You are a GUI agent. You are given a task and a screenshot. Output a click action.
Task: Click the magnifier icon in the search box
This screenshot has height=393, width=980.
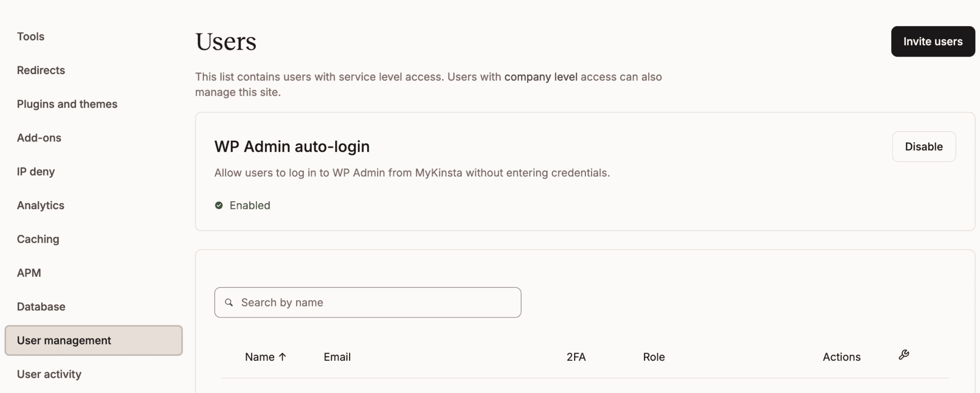(229, 302)
